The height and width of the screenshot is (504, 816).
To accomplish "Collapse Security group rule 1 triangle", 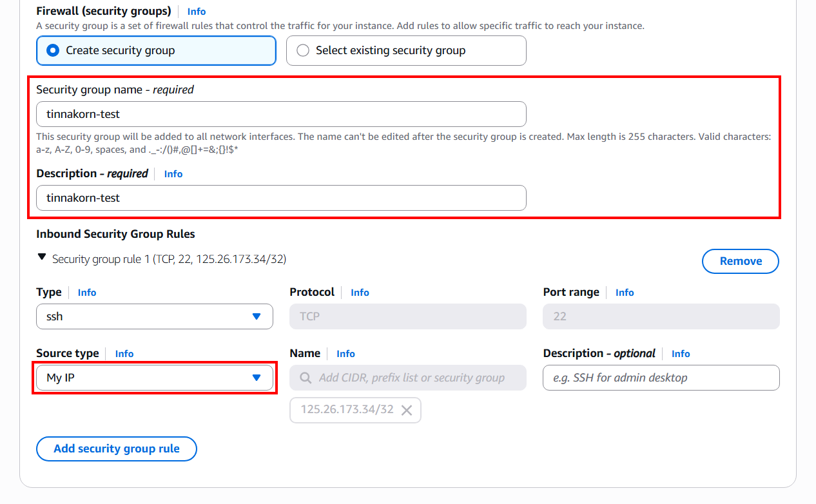I will coord(42,257).
